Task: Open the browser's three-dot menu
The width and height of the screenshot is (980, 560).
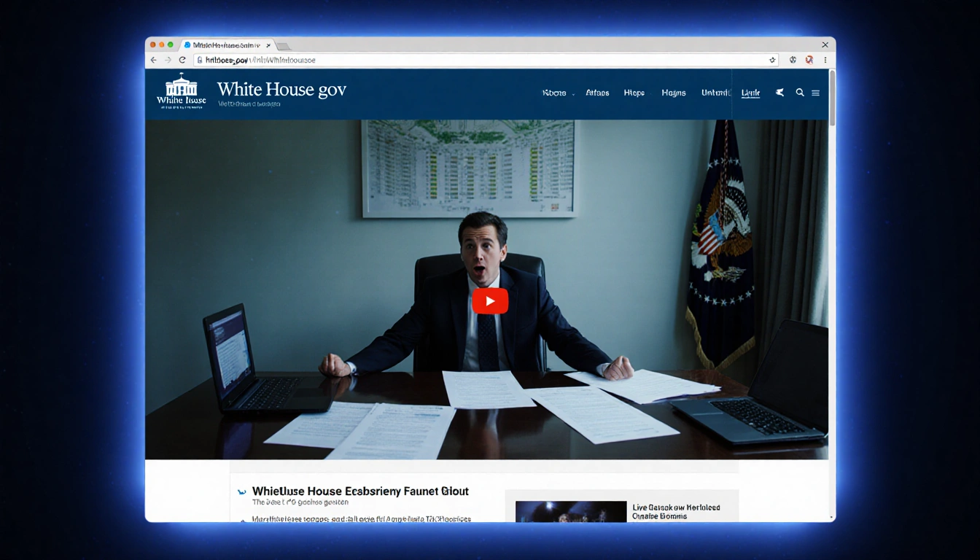Action: [825, 60]
